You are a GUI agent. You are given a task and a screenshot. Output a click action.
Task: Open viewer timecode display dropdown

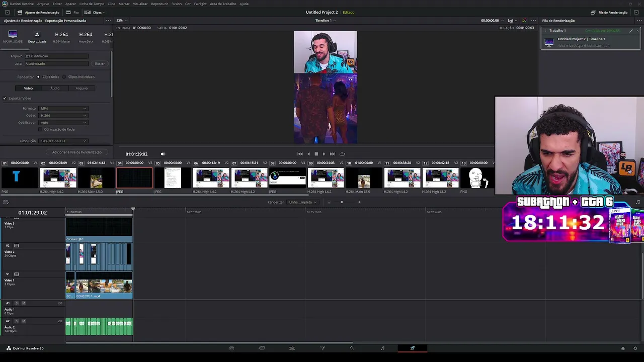pos(492,21)
